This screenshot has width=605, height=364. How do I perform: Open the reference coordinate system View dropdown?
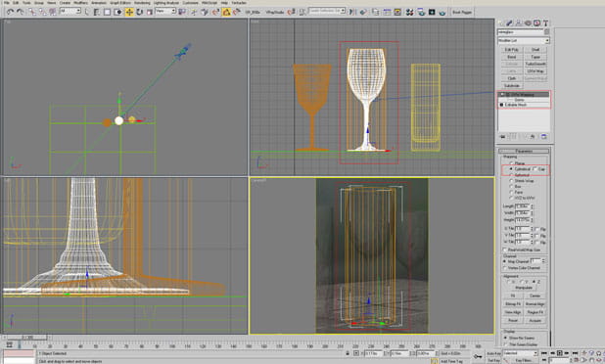165,11
